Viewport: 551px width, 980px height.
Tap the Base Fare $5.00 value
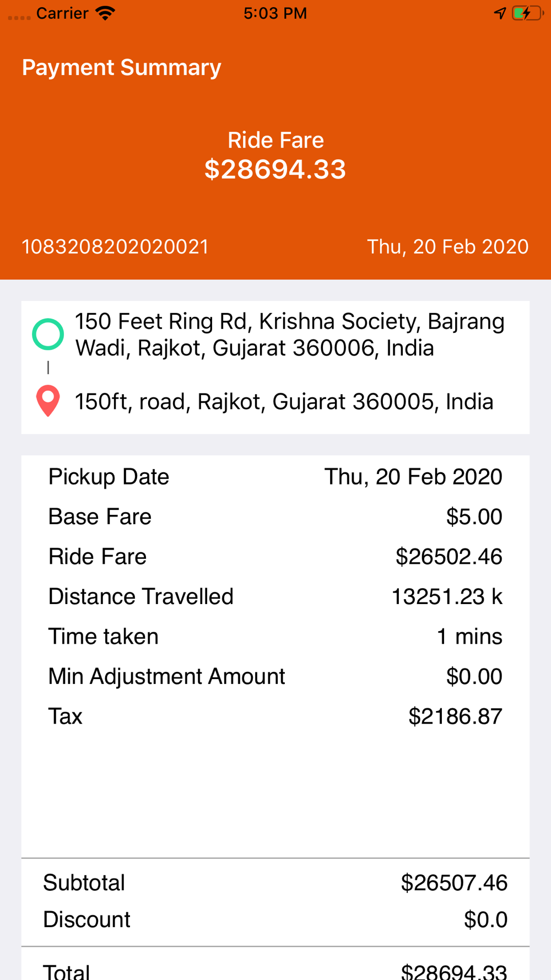pyautogui.click(x=474, y=517)
